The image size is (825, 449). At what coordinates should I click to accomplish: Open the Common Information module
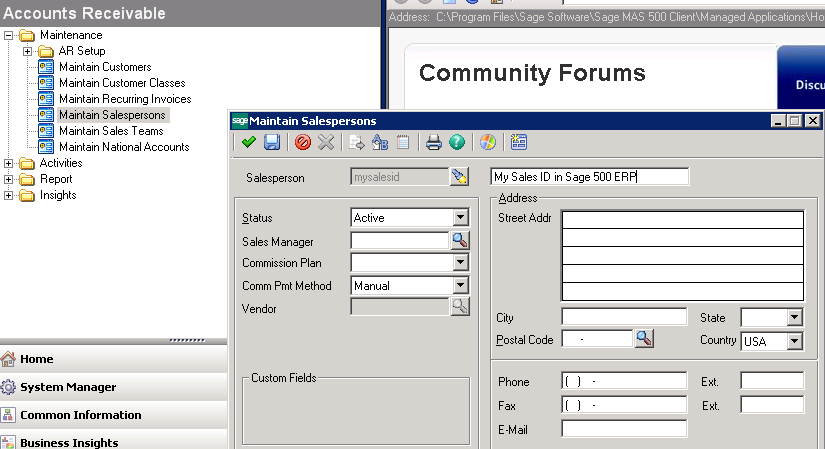click(80, 415)
